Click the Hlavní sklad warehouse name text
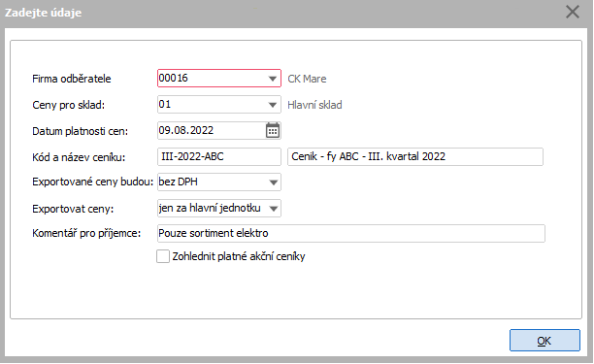 coord(314,105)
